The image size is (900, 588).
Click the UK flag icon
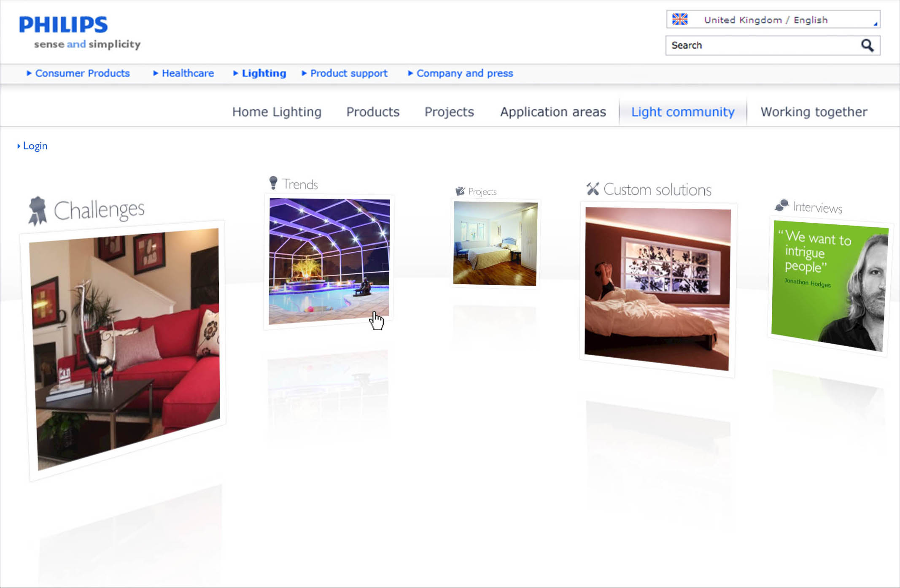tap(679, 19)
